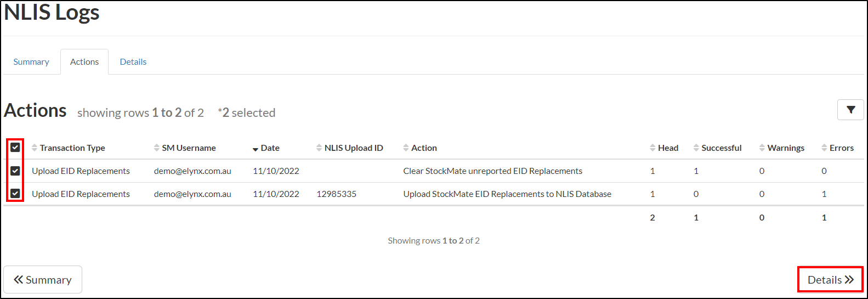Click sort arrows beside Transaction Type
This screenshot has height=299, width=868.
point(35,148)
